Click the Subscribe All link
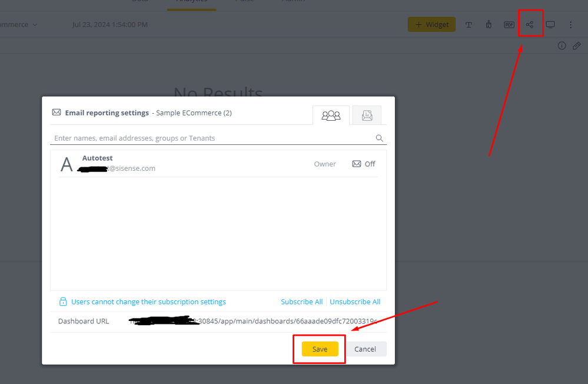This screenshot has width=588, height=384. pos(301,302)
